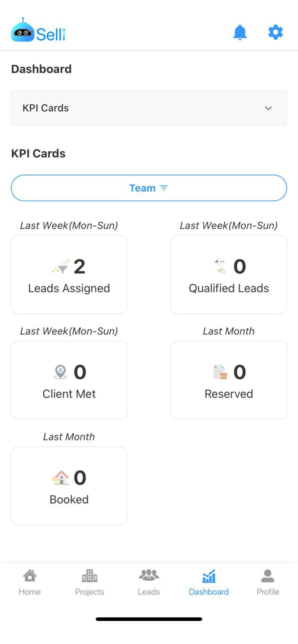This screenshot has width=298, height=644.
Task: Open the Qualified Leads card label
Action: [x=229, y=288]
